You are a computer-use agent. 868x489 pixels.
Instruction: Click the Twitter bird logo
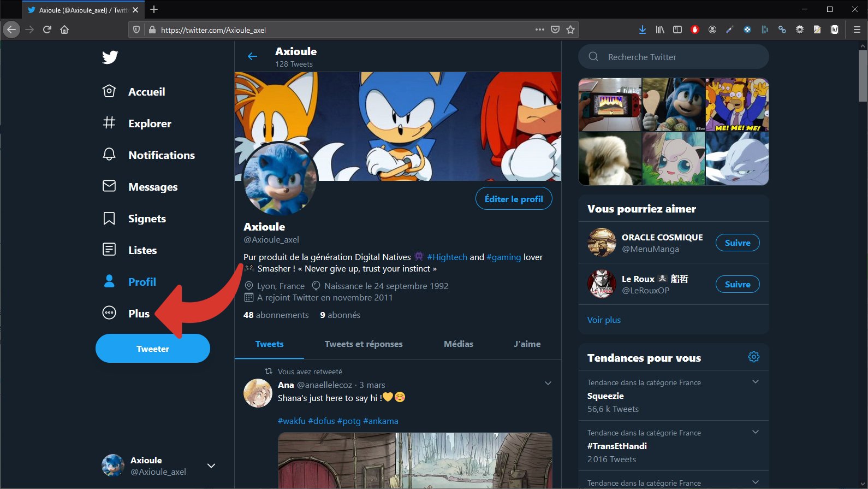(110, 57)
